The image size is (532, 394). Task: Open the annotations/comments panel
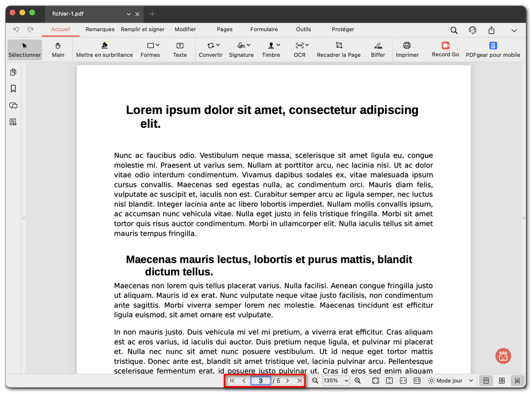pos(13,106)
